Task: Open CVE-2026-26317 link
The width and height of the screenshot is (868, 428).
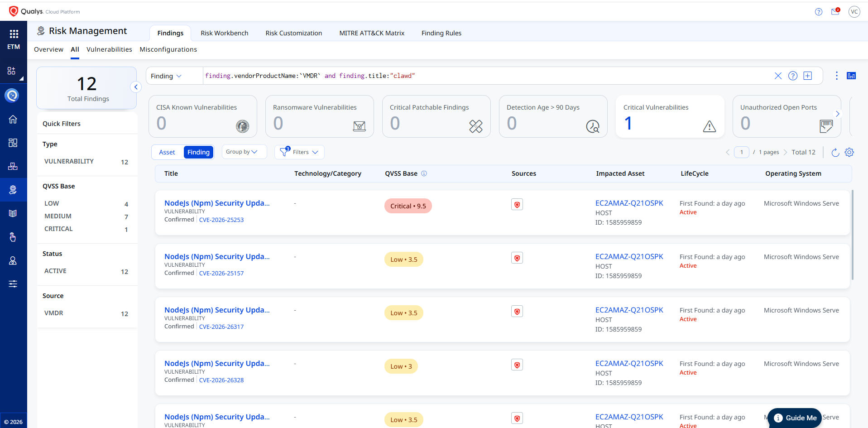Action: (x=221, y=327)
